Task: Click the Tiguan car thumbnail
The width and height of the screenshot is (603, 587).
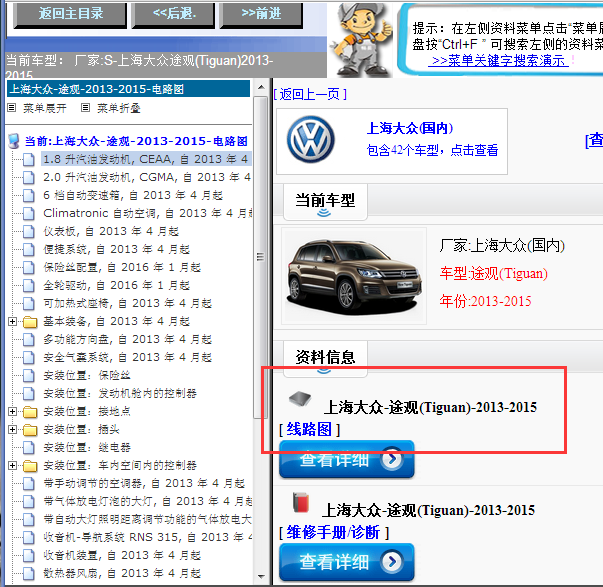Action: point(354,276)
